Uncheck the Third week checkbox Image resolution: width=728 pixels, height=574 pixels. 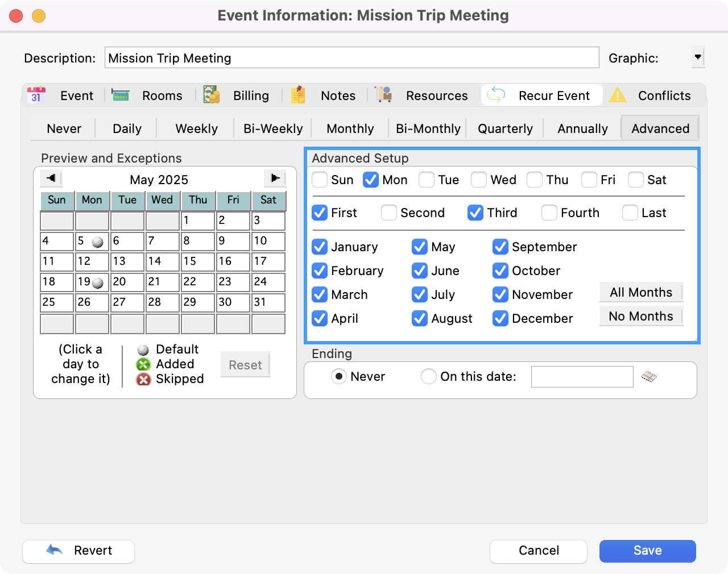475,213
